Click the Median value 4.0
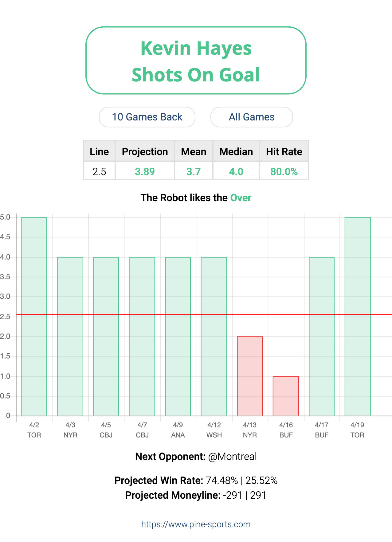Viewport: 392px width, 542px height. click(x=236, y=171)
